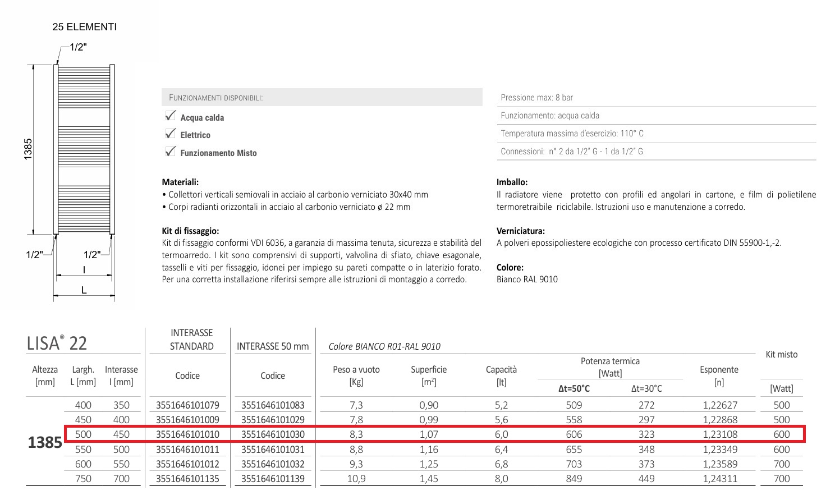
Task: Toggle the Elettrico checkmark
Action: (x=171, y=134)
